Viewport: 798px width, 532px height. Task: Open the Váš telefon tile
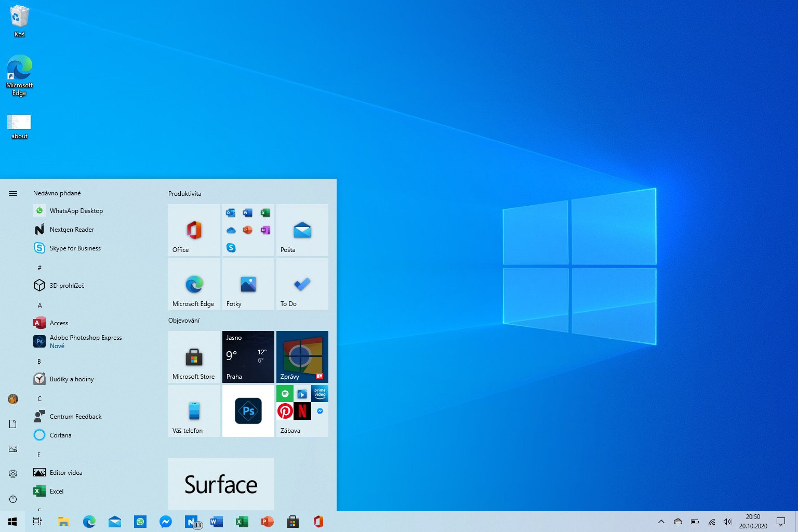pyautogui.click(x=194, y=411)
